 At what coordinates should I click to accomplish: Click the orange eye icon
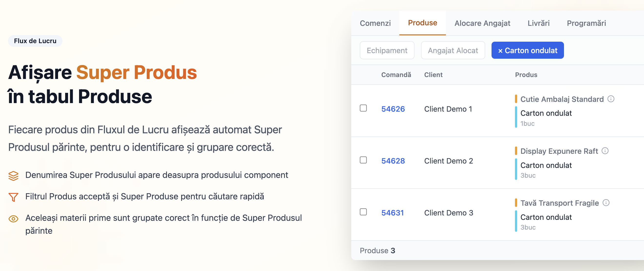pyautogui.click(x=13, y=219)
